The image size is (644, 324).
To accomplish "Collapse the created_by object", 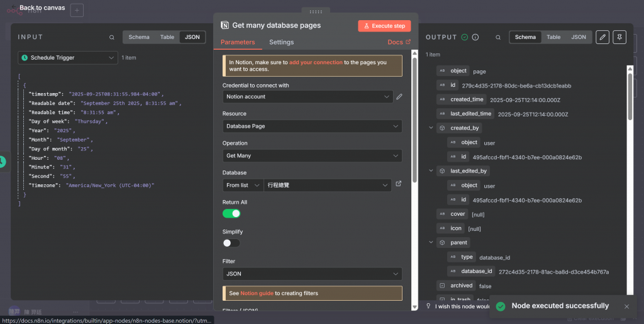I will point(431,128).
